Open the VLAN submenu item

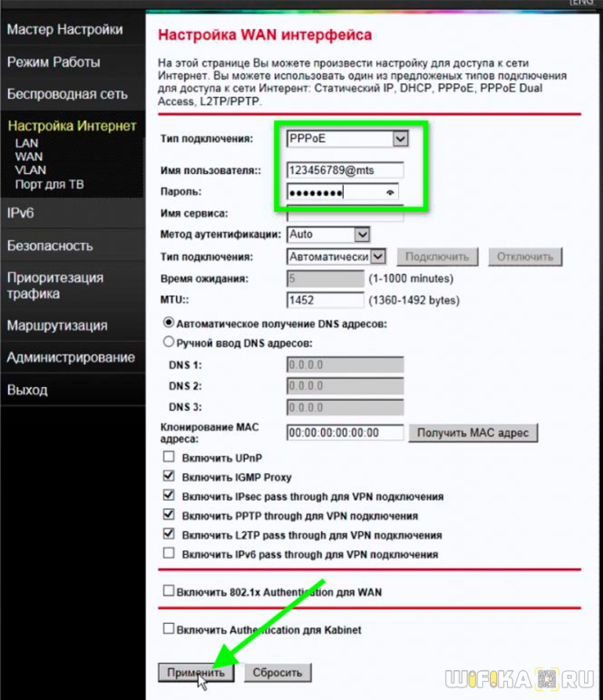coord(31,170)
